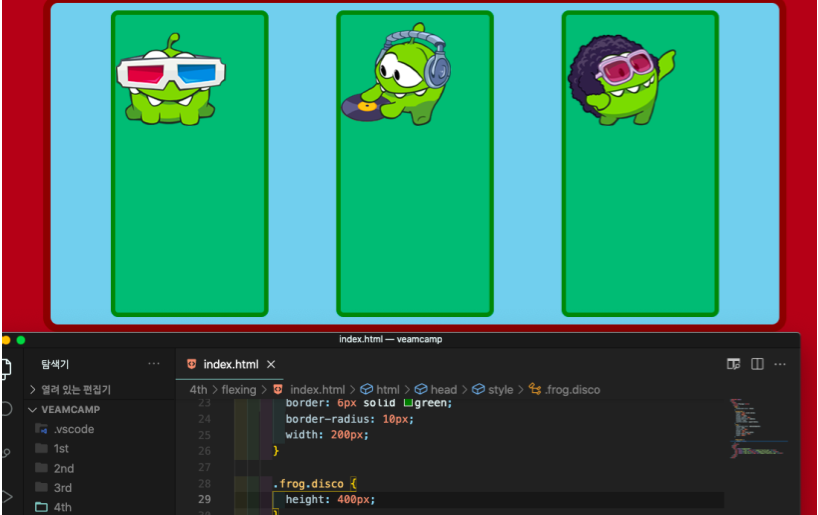Viewport: 818px width, 515px height.
Task: Click the Split Editor icon
Action: point(757,364)
